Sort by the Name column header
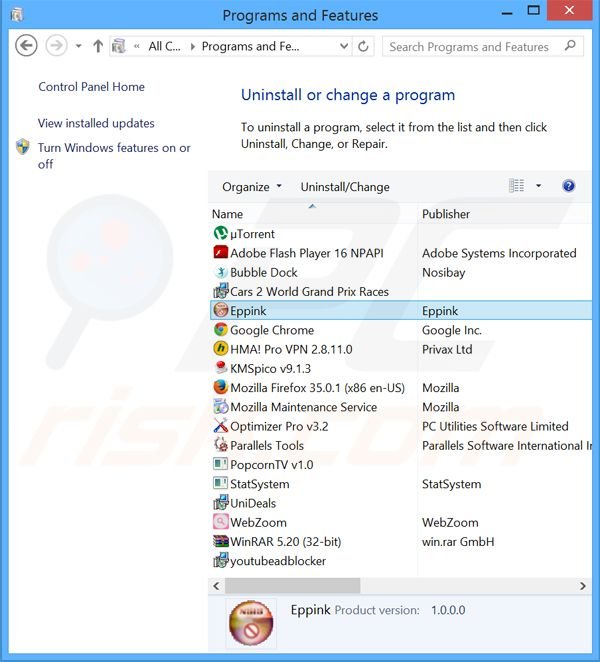This screenshot has width=600, height=662. (x=312, y=214)
